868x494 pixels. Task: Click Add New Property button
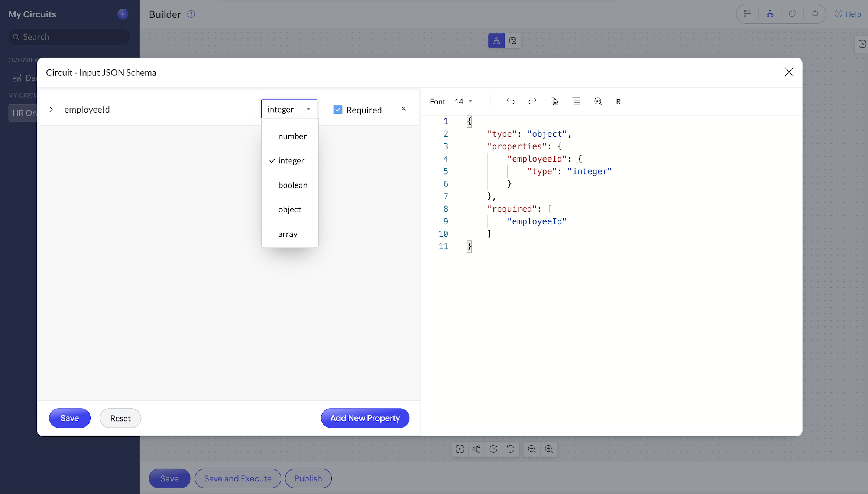click(x=365, y=418)
